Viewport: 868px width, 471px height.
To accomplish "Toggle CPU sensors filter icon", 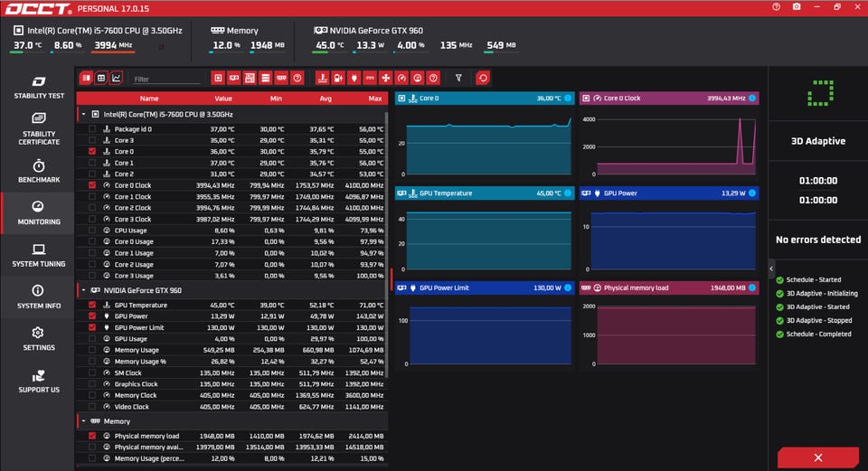I will coord(218,78).
